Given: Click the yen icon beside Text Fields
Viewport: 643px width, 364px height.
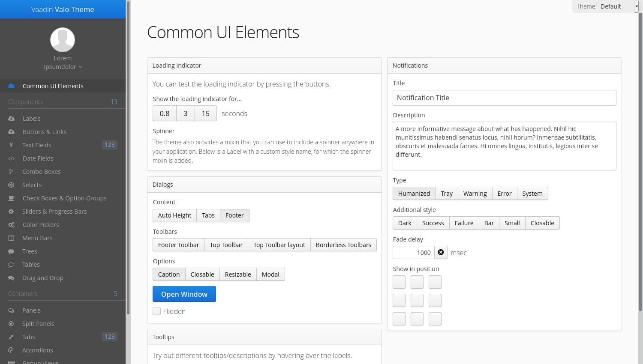Looking at the screenshot, I should (x=11, y=145).
